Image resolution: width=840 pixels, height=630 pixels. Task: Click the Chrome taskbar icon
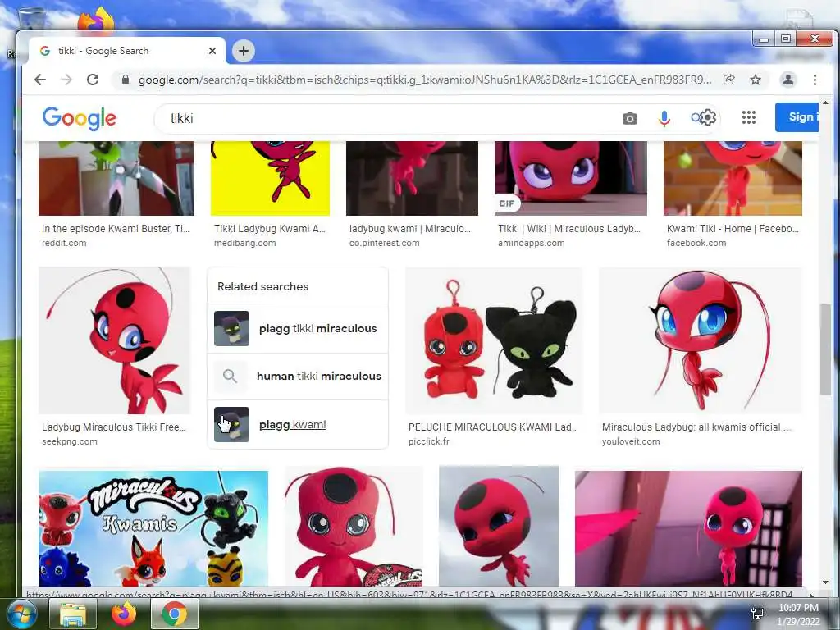pos(175,614)
